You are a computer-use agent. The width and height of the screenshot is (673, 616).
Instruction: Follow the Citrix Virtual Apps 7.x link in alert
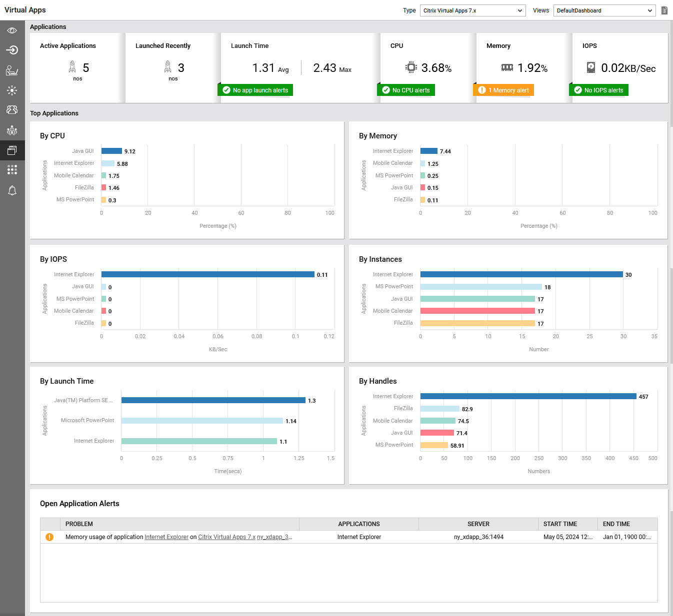[x=226, y=537]
